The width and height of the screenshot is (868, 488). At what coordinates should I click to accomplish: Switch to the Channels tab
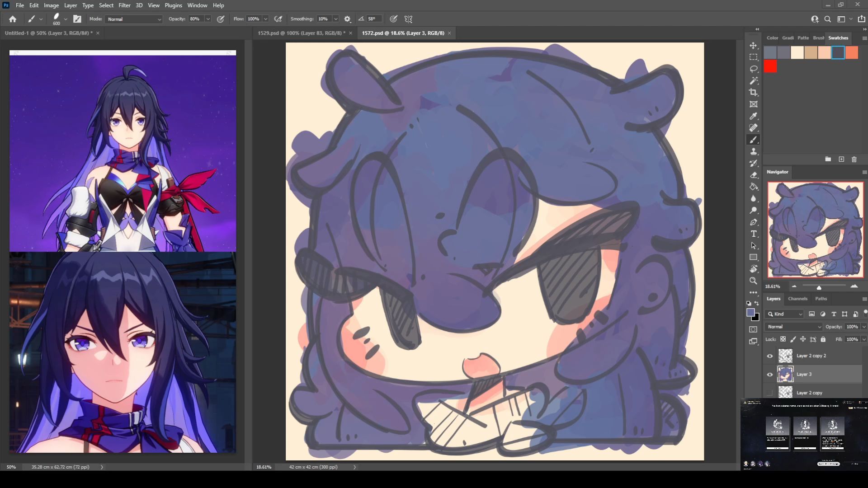797,299
